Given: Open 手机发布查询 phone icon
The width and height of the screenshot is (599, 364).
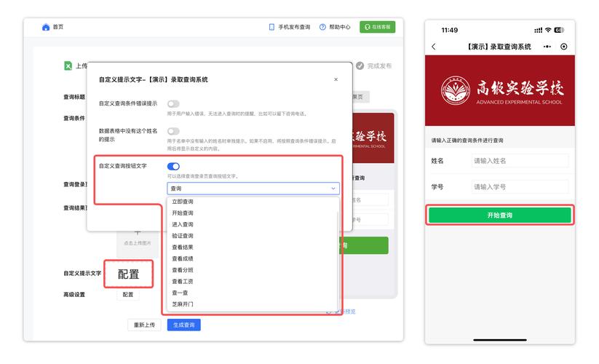Looking at the screenshot, I should [x=271, y=27].
